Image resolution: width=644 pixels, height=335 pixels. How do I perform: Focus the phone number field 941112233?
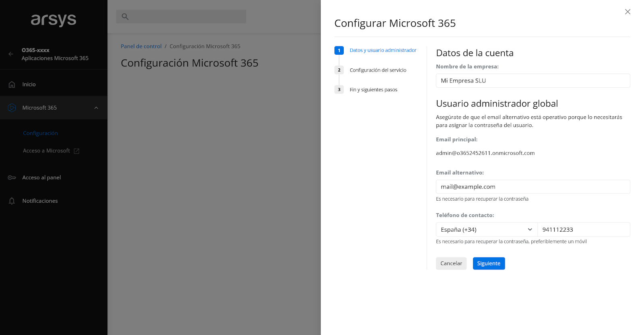[584, 230]
